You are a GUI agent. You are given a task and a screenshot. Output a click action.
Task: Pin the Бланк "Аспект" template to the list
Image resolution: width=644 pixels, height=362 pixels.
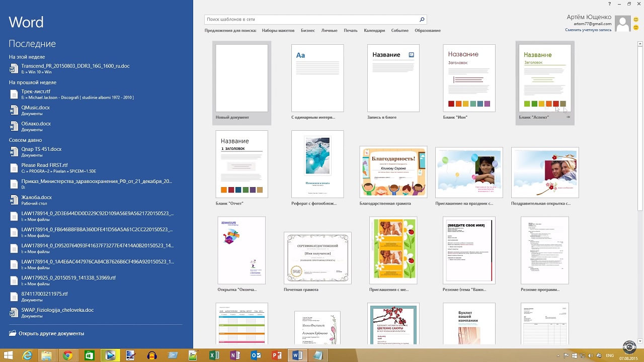[x=568, y=117]
